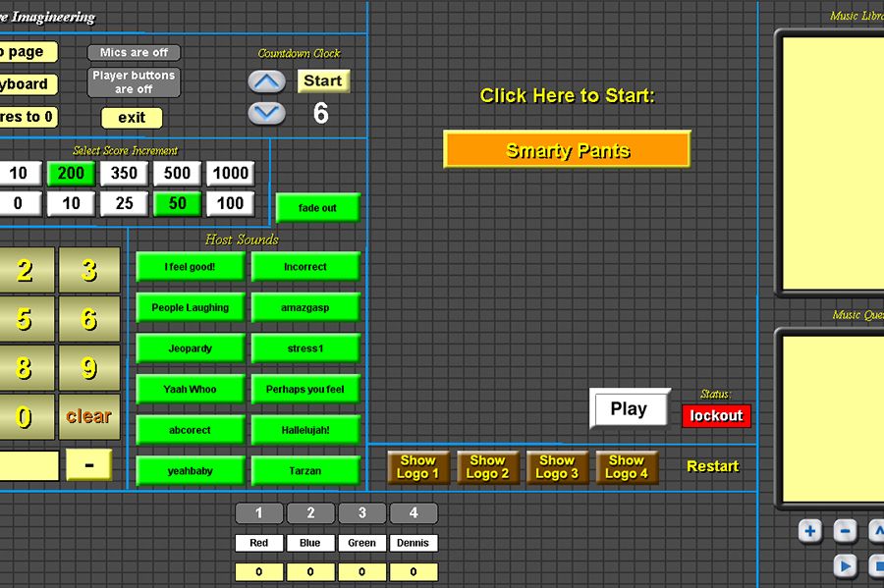Start the Smarty Pants game
Image resolution: width=884 pixels, height=588 pixels.
567,150
